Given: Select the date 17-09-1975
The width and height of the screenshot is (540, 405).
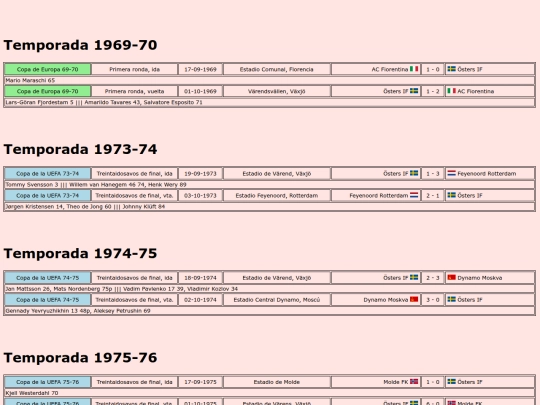Looking at the screenshot, I should (x=200, y=382).
